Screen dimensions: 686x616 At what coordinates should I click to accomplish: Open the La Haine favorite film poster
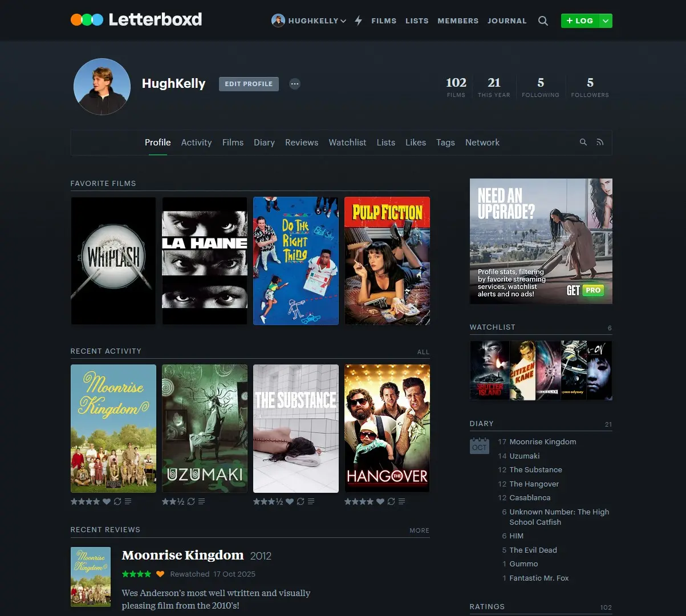tap(205, 261)
